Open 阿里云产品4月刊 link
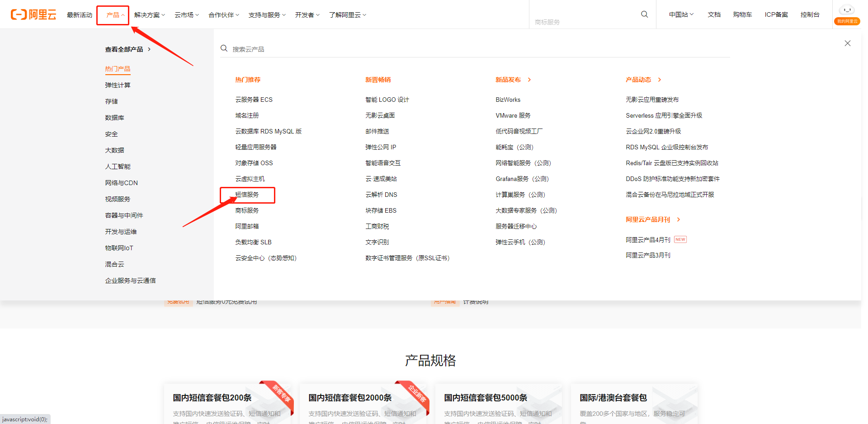868x424 pixels. (x=648, y=240)
